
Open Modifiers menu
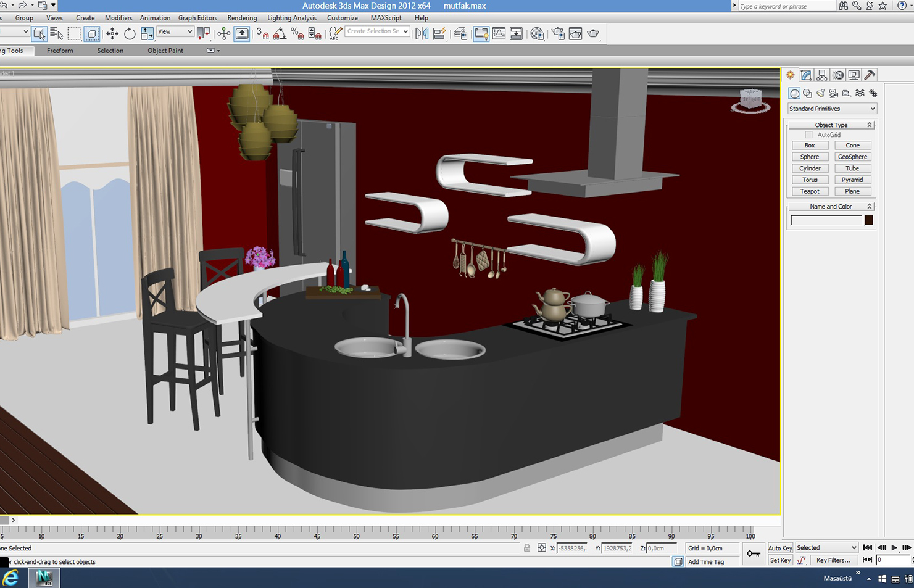118,18
